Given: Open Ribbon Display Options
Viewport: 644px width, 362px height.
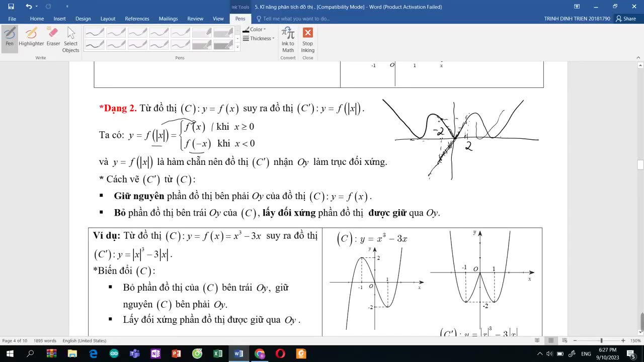Looking at the screenshot, I should (x=577, y=7).
